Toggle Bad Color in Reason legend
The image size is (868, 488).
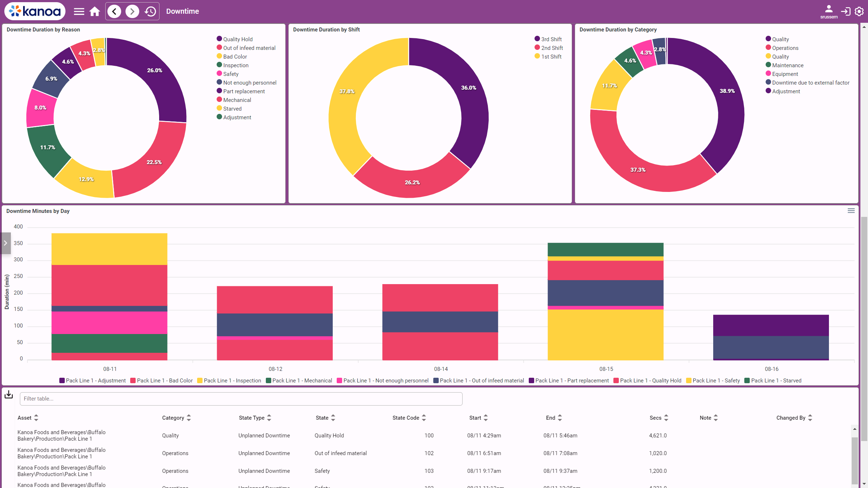tap(232, 56)
